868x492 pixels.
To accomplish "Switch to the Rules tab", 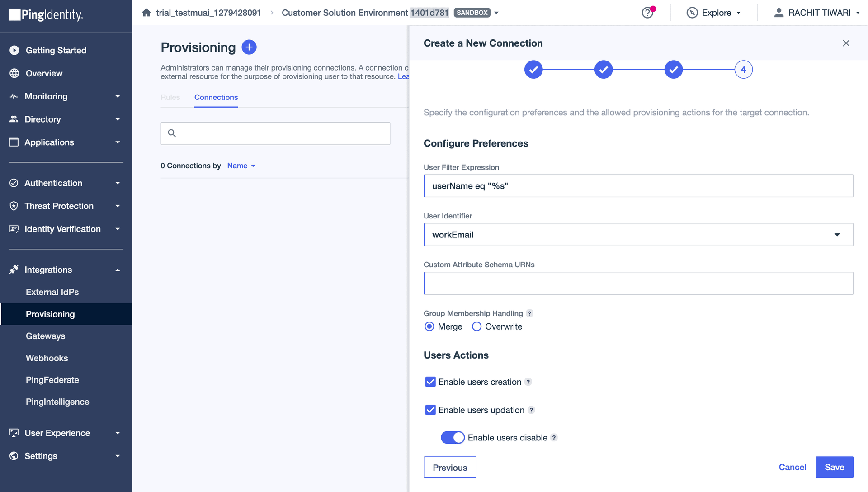I will point(170,97).
